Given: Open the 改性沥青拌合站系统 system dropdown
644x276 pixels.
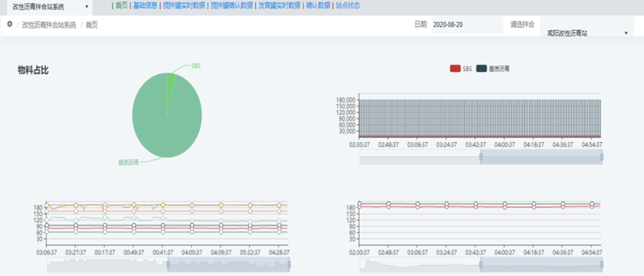Looking at the screenshot, I should point(49,7).
